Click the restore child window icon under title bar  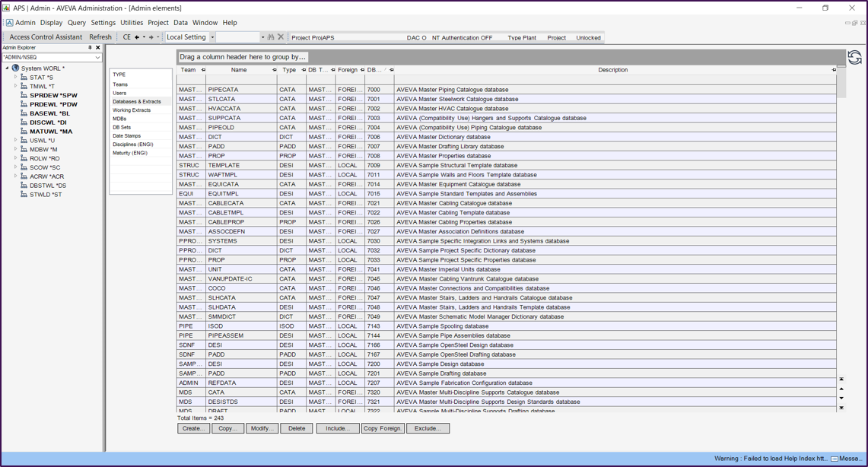click(855, 24)
